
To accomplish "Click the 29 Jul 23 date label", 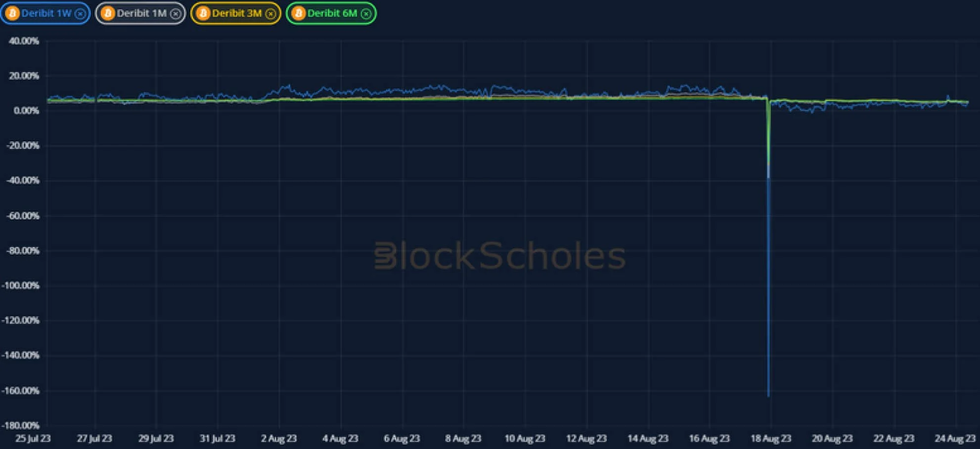I will (156, 439).
